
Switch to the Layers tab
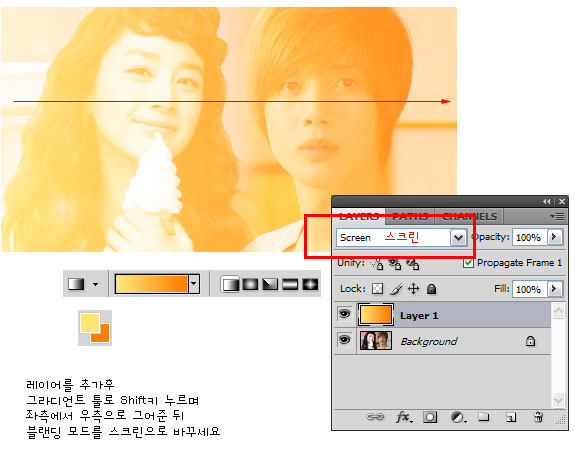(359, 217)
